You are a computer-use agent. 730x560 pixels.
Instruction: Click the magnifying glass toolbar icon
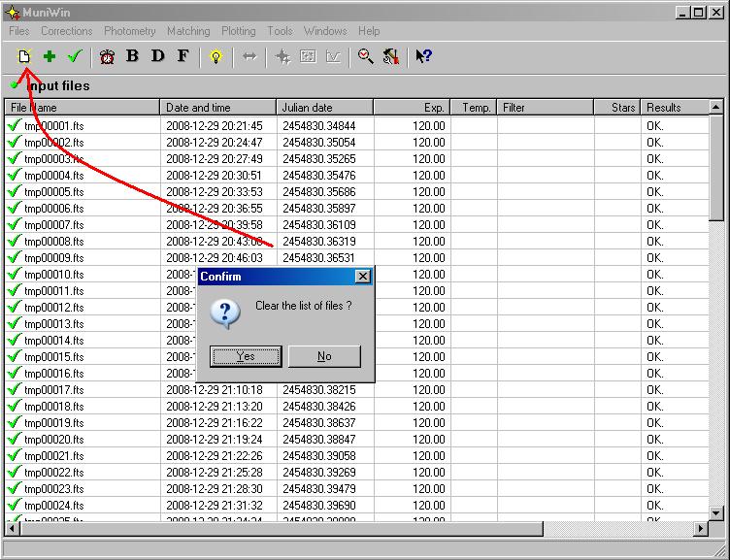pos(365,56)
